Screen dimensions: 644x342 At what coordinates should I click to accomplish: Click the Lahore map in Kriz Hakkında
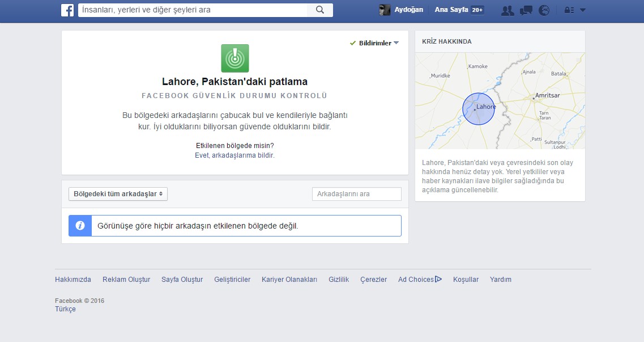pos(500,101)
